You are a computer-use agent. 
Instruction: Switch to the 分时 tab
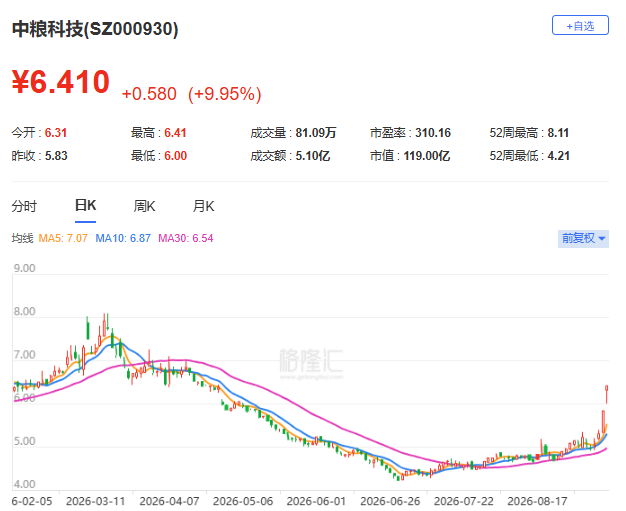24,206
